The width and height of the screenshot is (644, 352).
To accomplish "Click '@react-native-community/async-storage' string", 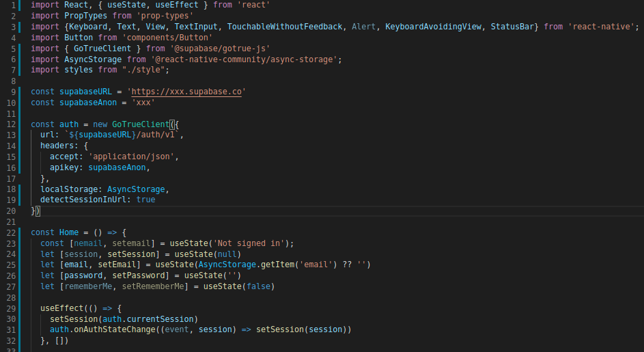I will pyautogui.click(x=244, y=59).
